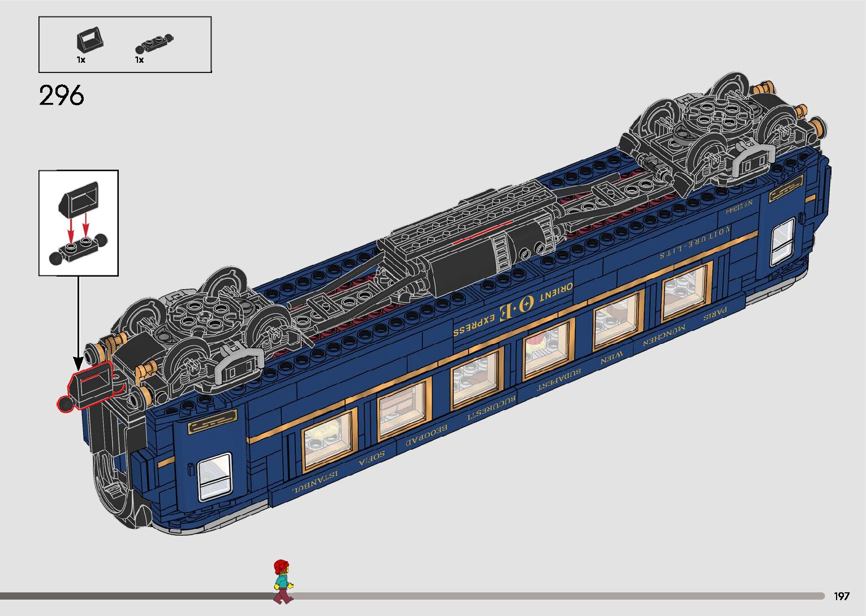This screenshot has width=866, height=616.
Task: Open the sub-assembly callout diagram
Action: (79, 223)
